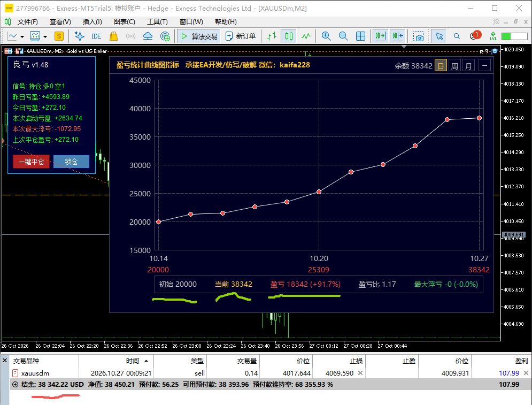Click the blue 锁仓 lock button
This screenshot has height=405, width=532.
pos(71,162)
